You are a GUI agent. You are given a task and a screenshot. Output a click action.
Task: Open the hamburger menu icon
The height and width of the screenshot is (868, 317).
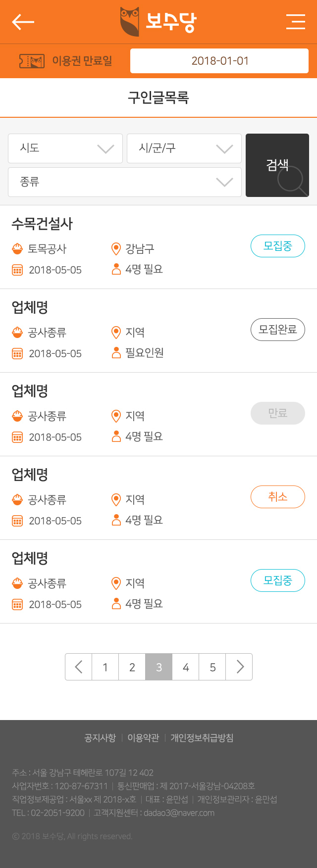click(x=296, y=22)
